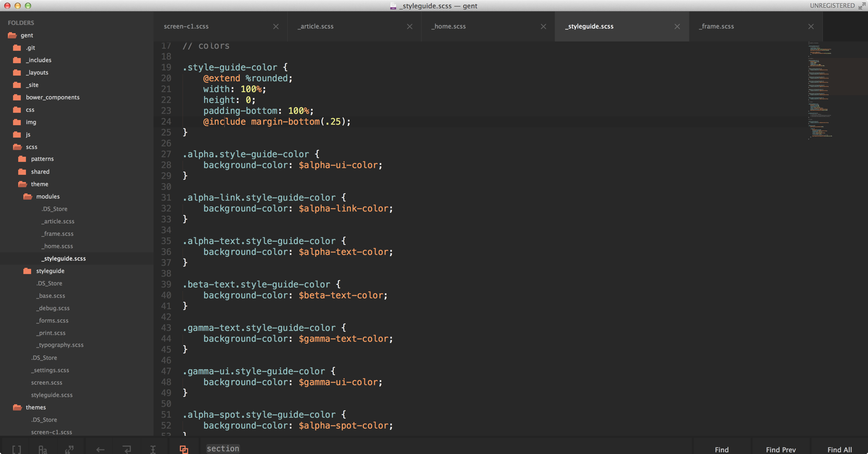Click the folder icon beside img

click(17, 122)
